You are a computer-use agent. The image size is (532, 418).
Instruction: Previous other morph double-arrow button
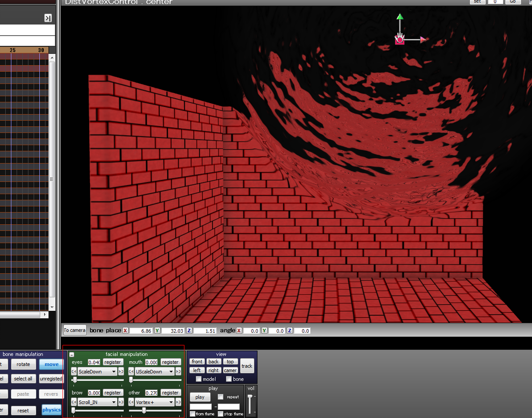(x=131, y=402)
